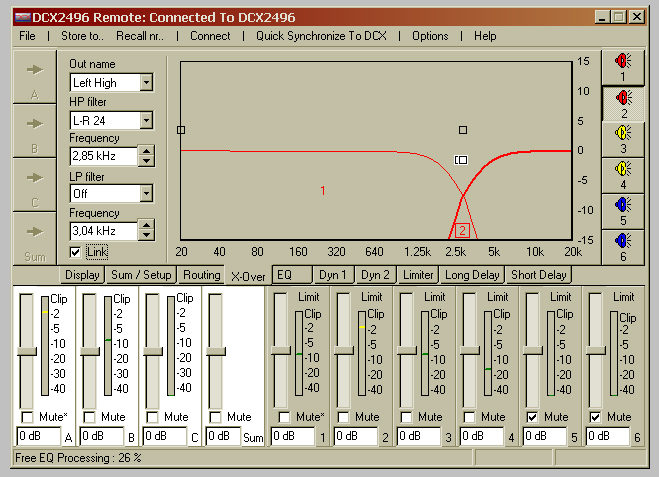The height and width of the screenshot is (477, 659).
Task: Click 'Free EQ Processing : 26 %' status text
Action: 78,458
